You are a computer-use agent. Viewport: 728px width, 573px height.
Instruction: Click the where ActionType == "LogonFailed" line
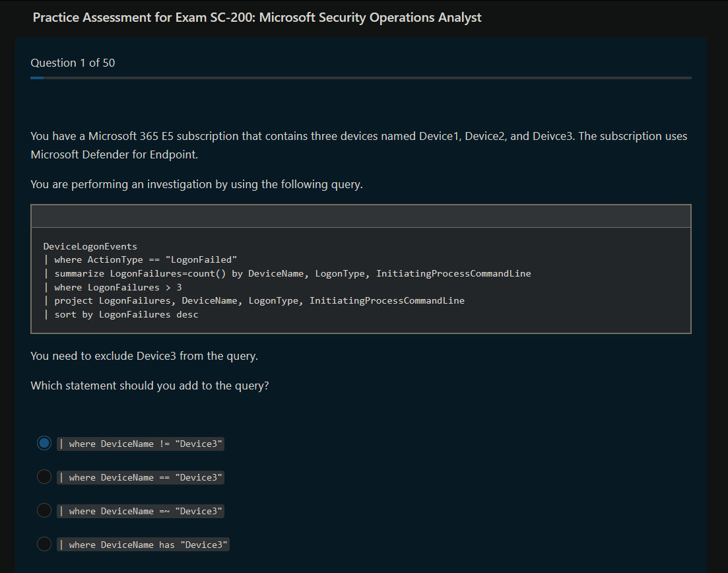click(140, 260)
